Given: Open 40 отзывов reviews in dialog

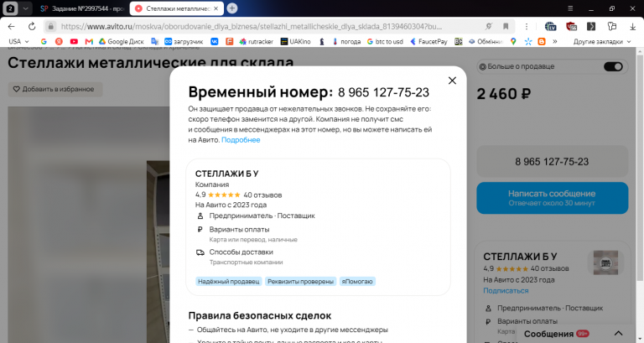Looking at the screenshot, I should tap(262, 195).
